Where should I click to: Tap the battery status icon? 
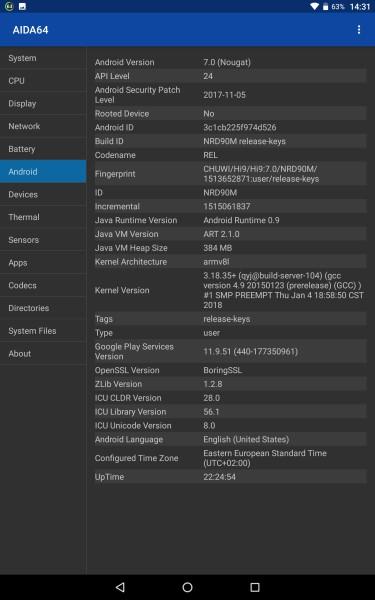pos(325,7)
